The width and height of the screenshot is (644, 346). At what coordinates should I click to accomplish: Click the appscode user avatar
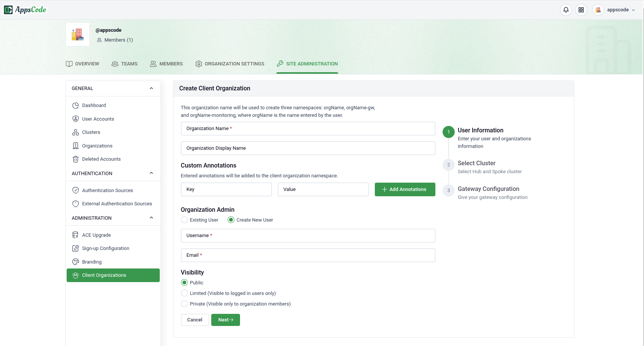tap(598, 10)
